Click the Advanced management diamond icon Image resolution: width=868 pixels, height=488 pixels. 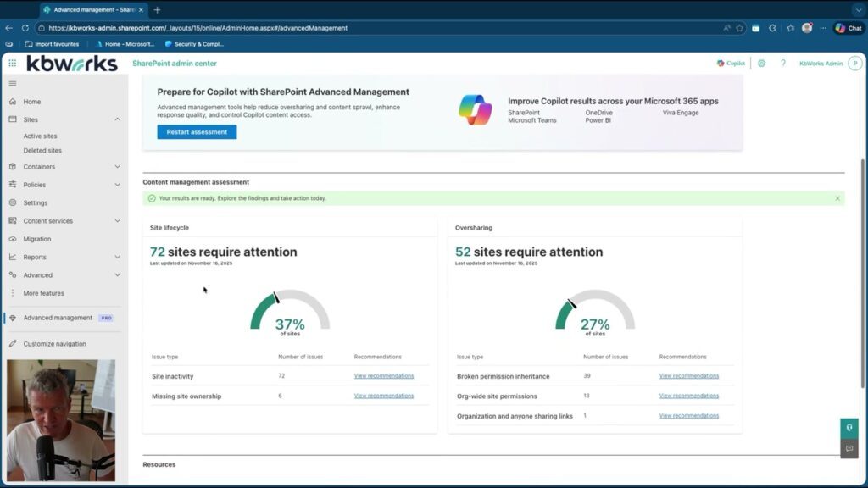point(12,319)
